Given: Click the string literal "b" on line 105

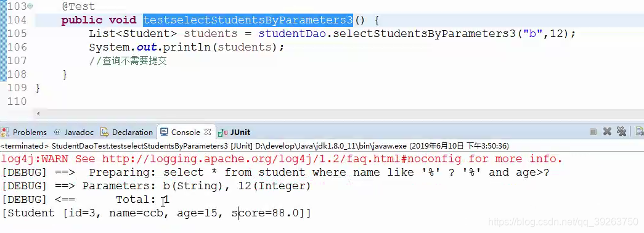Looking at the screenshot, I should pyautogui.click(x=533, y=33).
